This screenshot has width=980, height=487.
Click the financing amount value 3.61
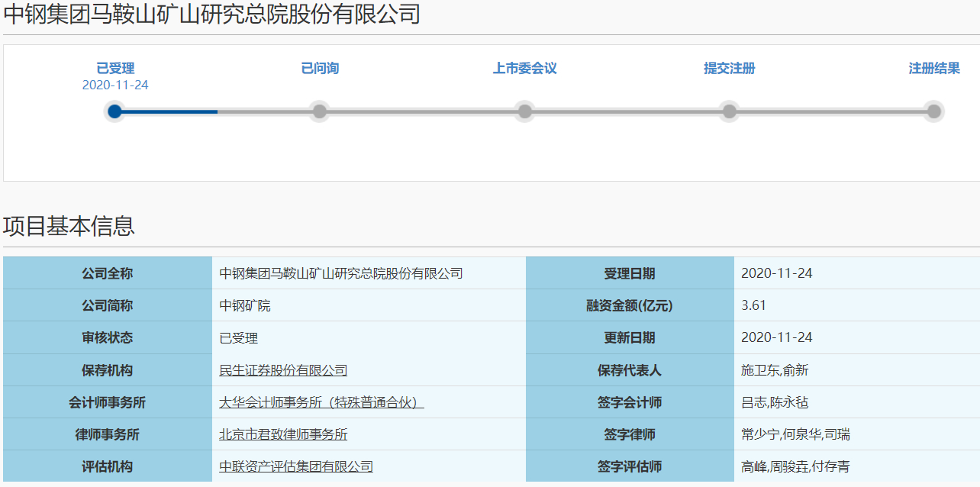coord(857,305)
